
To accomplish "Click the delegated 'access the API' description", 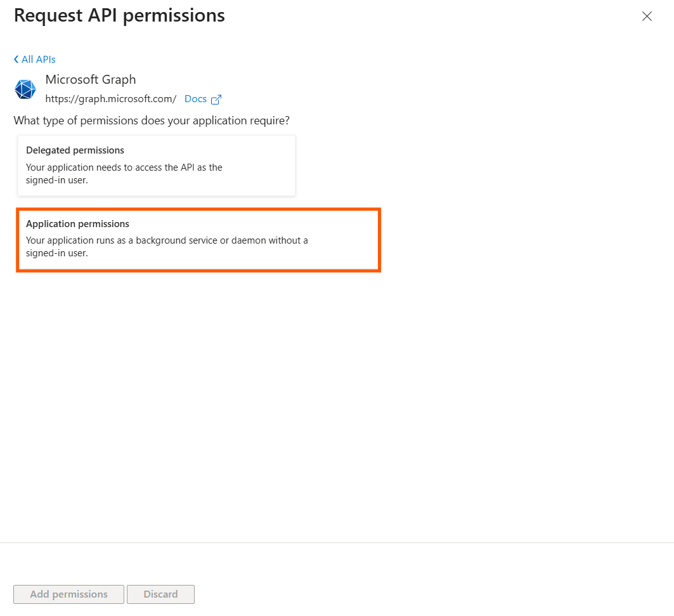I will click(124, 174).
